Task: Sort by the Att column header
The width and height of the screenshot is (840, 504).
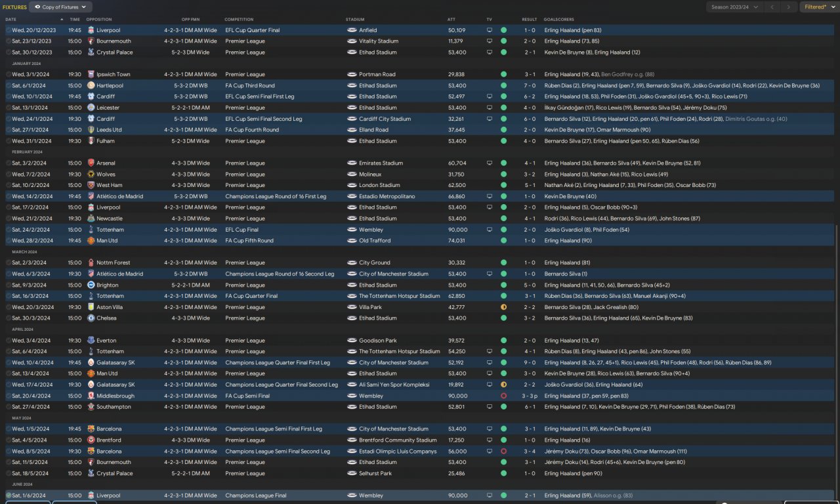Action: coord(451,20)
